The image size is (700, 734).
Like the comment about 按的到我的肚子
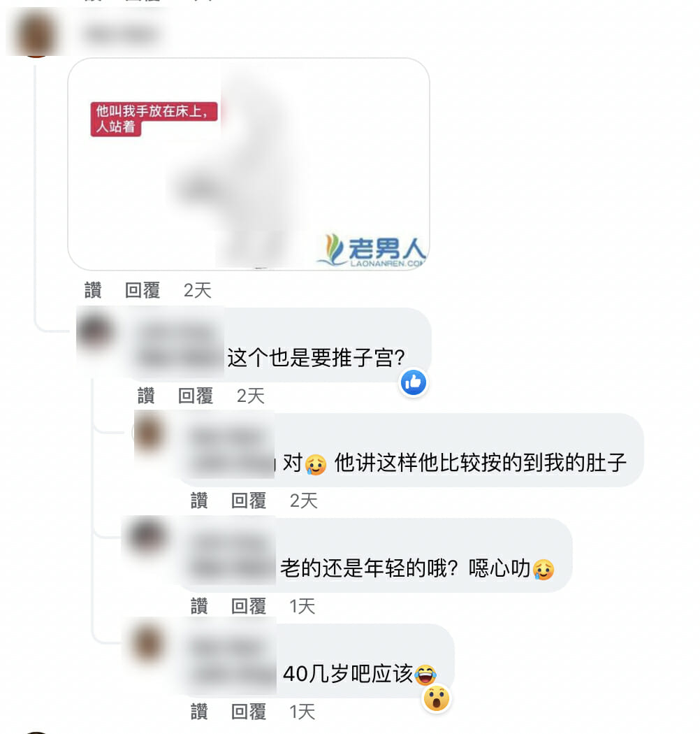click(x=199, y=501)
